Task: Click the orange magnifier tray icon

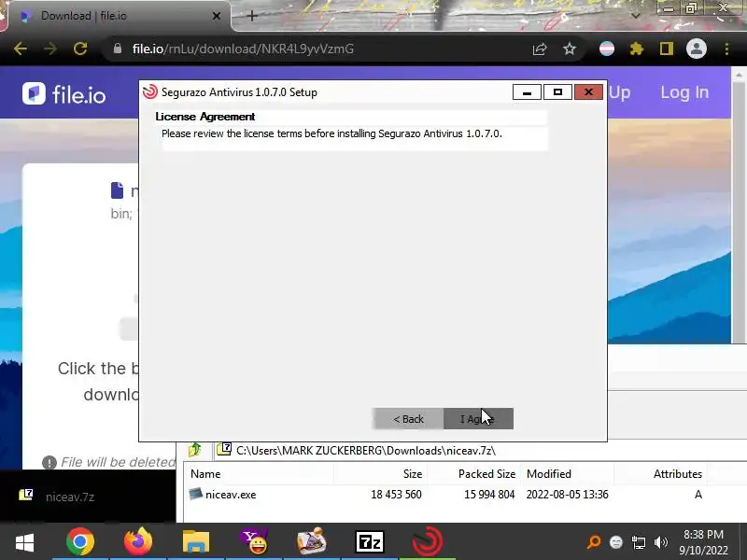Action: 594,542
